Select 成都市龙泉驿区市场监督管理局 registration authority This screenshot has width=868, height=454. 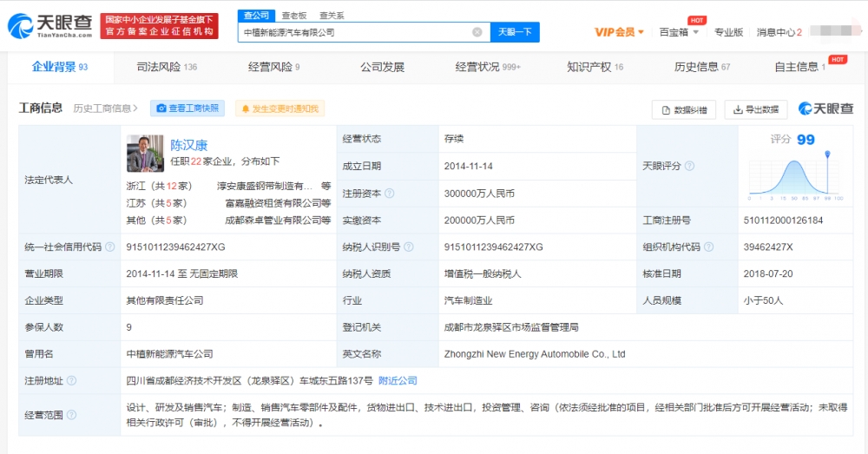511,327
